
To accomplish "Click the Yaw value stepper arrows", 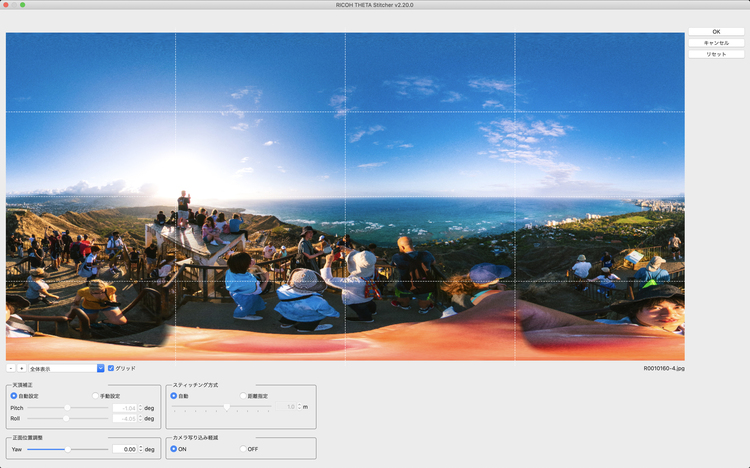I will [x=140, y=449].
